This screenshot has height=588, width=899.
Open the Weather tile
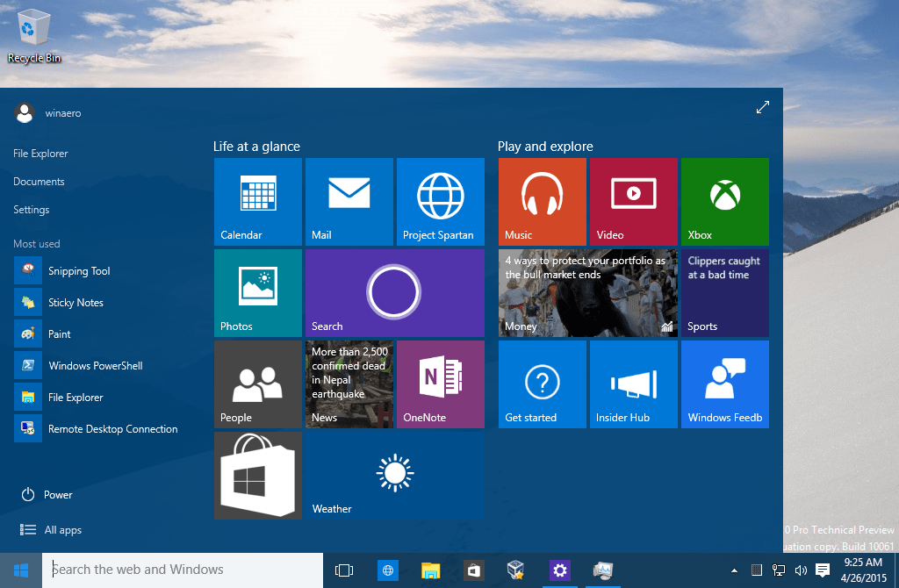(395, 476)
